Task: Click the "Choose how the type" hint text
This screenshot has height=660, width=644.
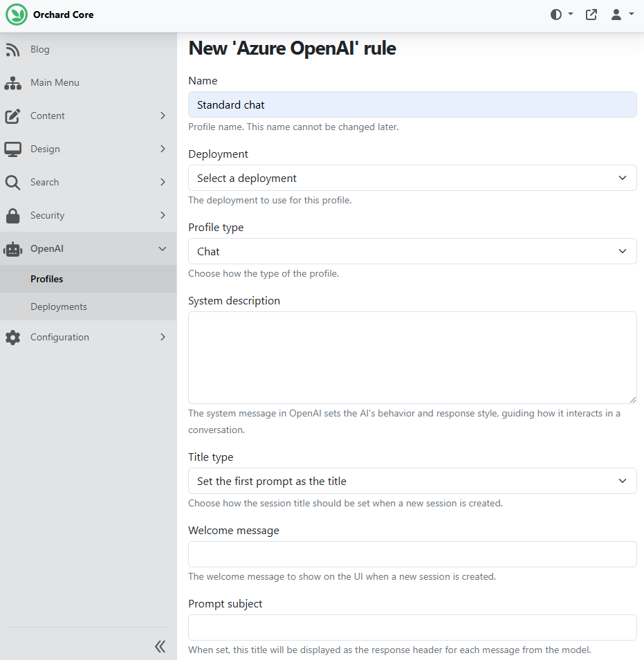Action: point(264,273)
